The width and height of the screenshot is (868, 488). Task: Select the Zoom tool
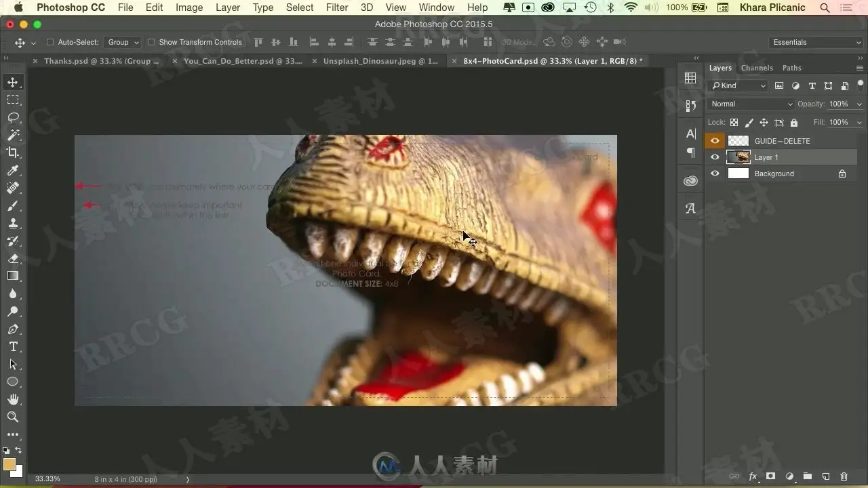[13, 417]
